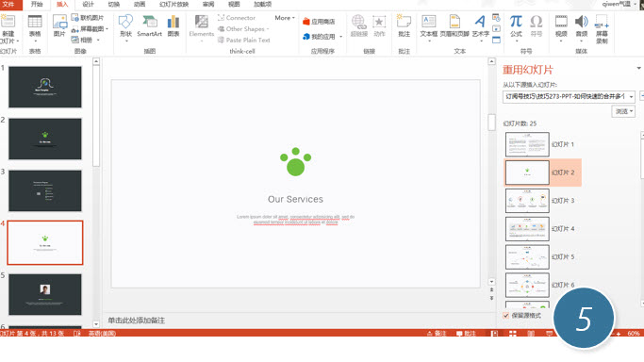
Task: Switch to the Home (开始) tab
Action: pos(37,4)
